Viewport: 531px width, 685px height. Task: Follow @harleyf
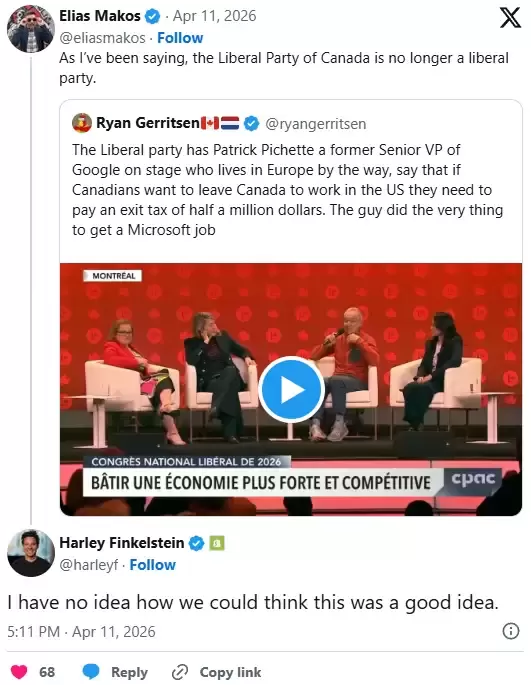(153, 565)
